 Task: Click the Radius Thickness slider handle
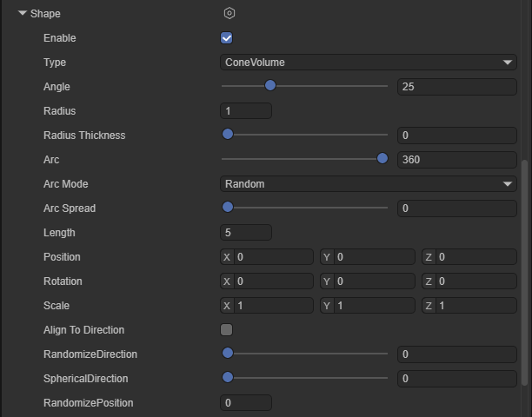click(x=228, y=134)
